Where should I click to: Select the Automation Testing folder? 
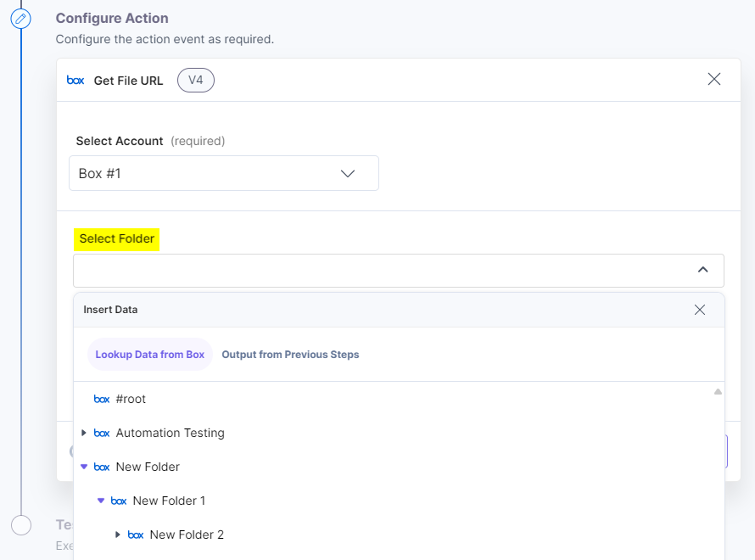tap(170, 433)
